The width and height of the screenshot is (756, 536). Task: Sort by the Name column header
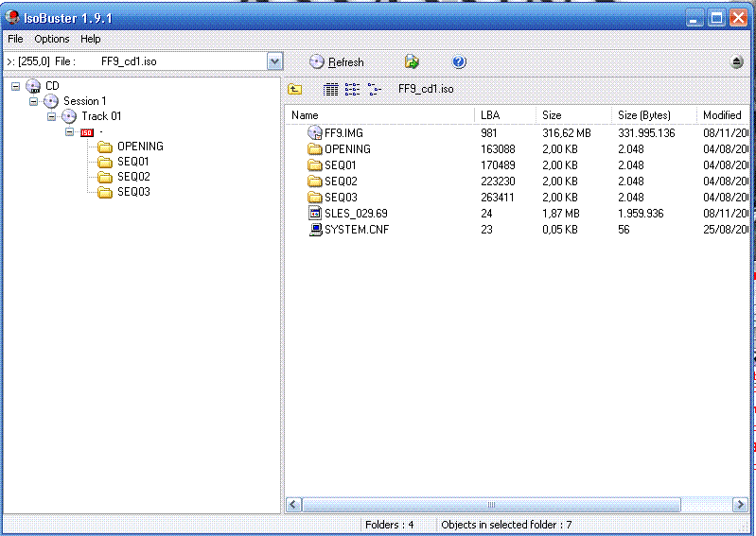[x=380, y=115]
